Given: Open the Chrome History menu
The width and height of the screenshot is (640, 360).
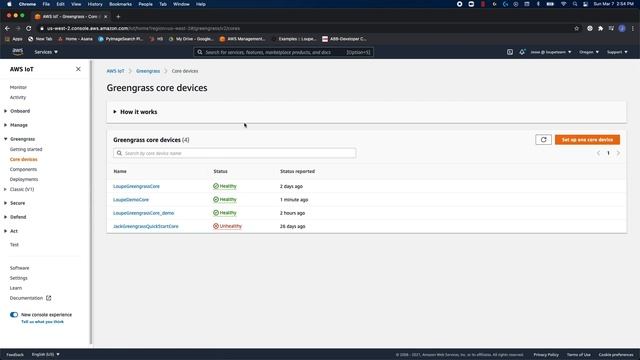Looking at the screenshot, I should coord(95,4).
